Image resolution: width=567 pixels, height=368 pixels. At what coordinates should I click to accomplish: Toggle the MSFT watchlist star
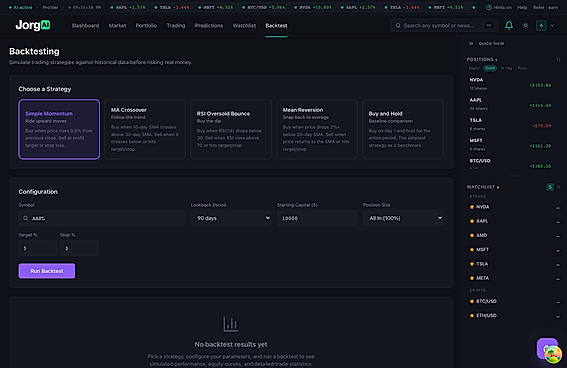point(472,249)
